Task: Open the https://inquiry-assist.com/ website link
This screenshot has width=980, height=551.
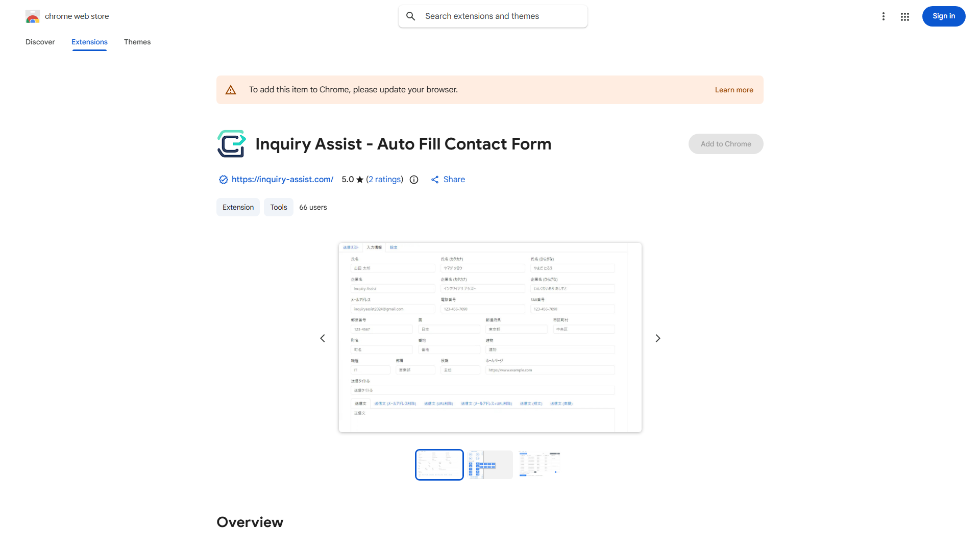Action: (x=282, y=179)
